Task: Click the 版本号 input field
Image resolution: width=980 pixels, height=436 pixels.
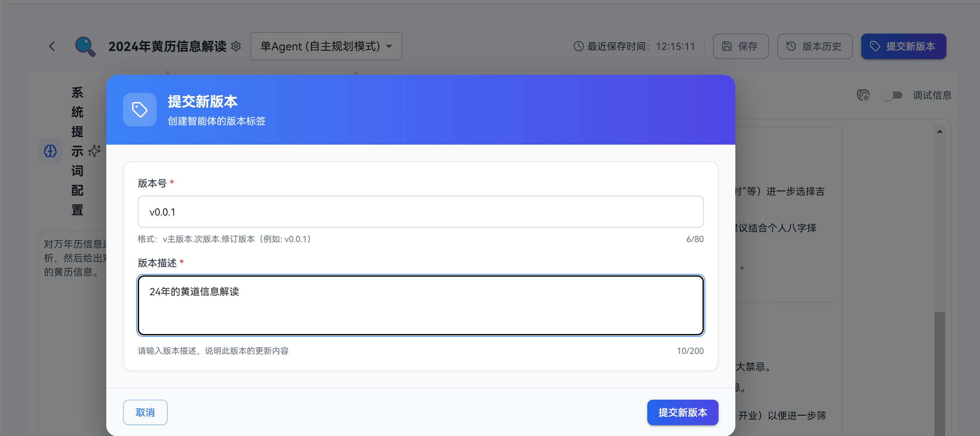Action: point(420,212)
